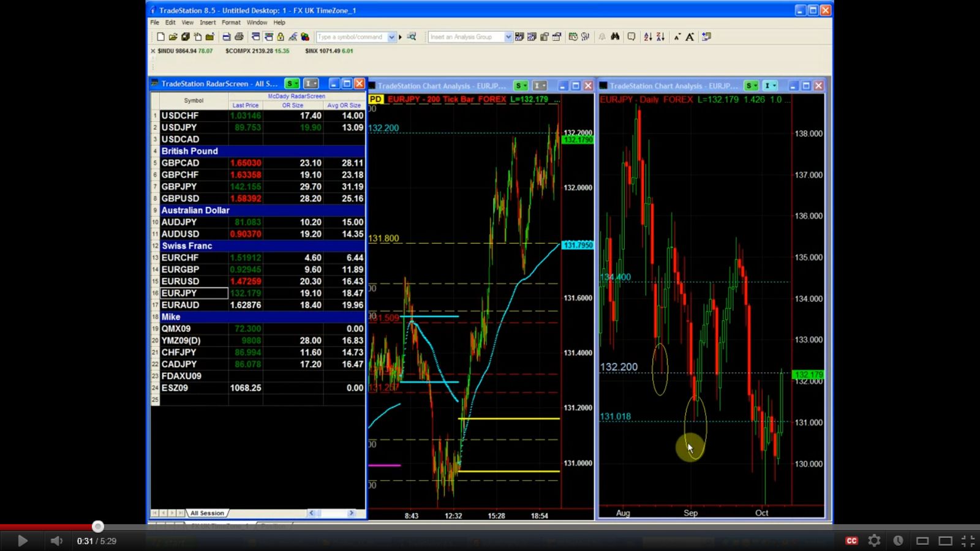Select the EURJPY symbol cell

(x=194, y=293)
